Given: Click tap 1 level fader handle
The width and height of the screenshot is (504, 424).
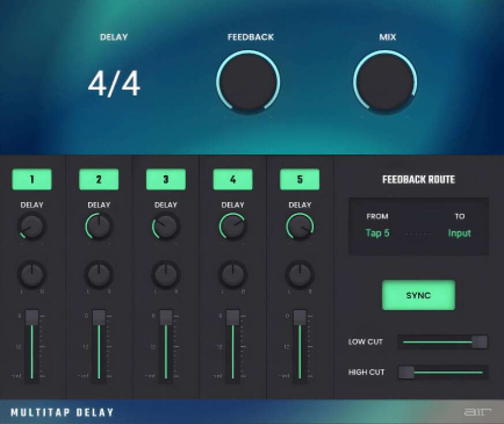Looking at the screenshot, I should pyautogui.click(x=32, y=317).
